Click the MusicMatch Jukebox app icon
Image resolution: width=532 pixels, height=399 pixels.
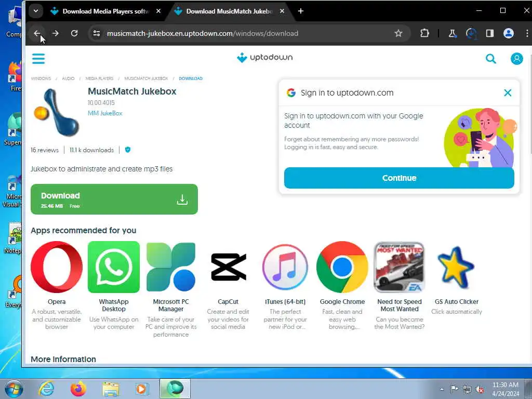click(x=57, y=112)
